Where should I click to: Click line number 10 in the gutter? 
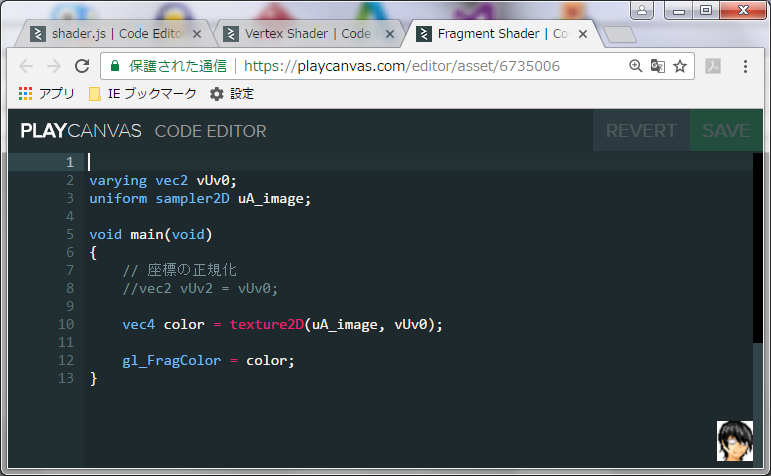pyautogui.click(x=66, y=324)
